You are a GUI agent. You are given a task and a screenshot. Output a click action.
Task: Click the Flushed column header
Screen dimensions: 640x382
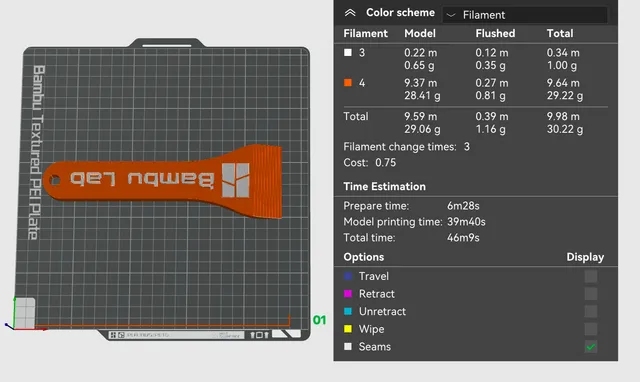495,33
